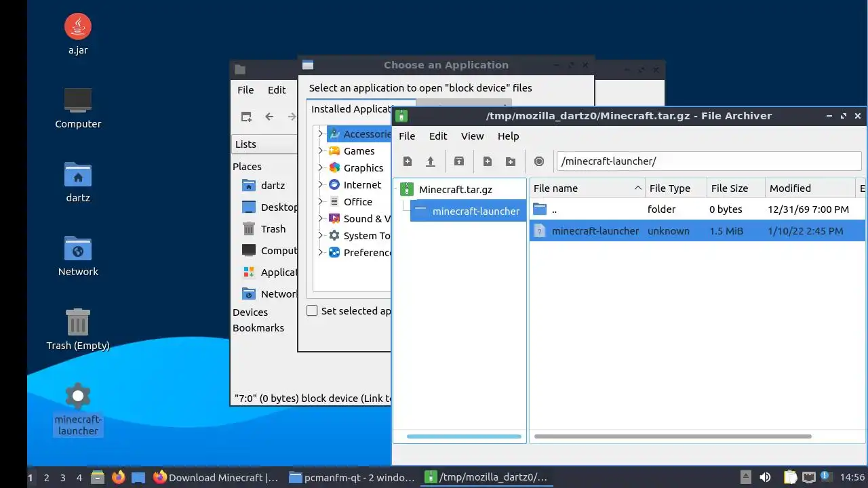Open the Edit menu in the file manager window

[277, 89]
